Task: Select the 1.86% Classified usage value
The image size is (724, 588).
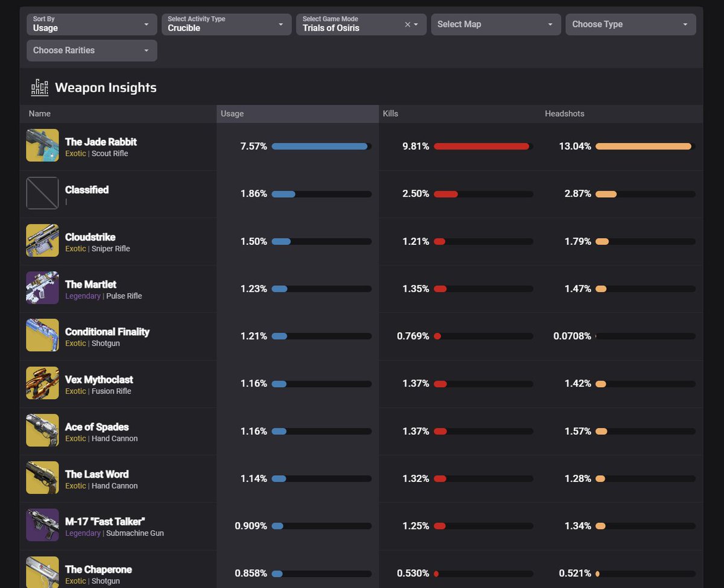Action: click(x=253, y=194)
